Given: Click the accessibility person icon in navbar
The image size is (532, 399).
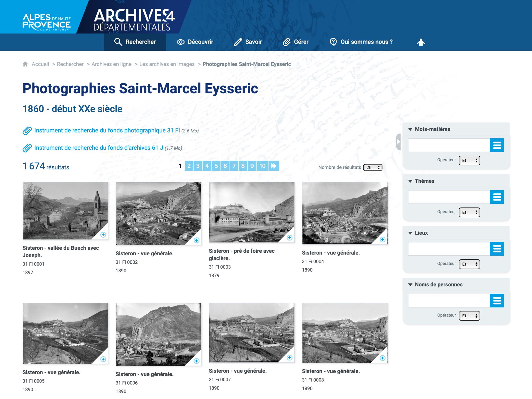Looking at the screenshot, I should click(x=421, y=42).
